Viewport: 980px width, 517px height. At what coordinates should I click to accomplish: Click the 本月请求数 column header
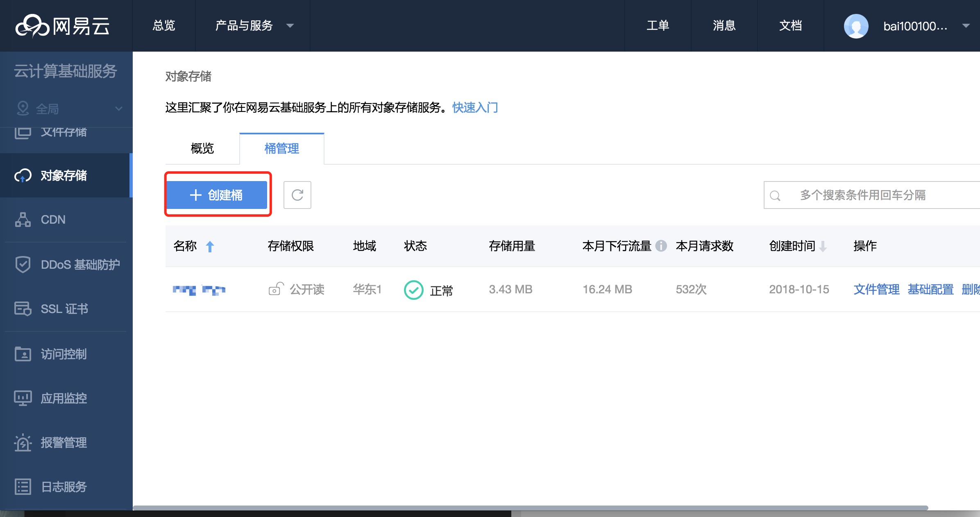pos(704,246)
